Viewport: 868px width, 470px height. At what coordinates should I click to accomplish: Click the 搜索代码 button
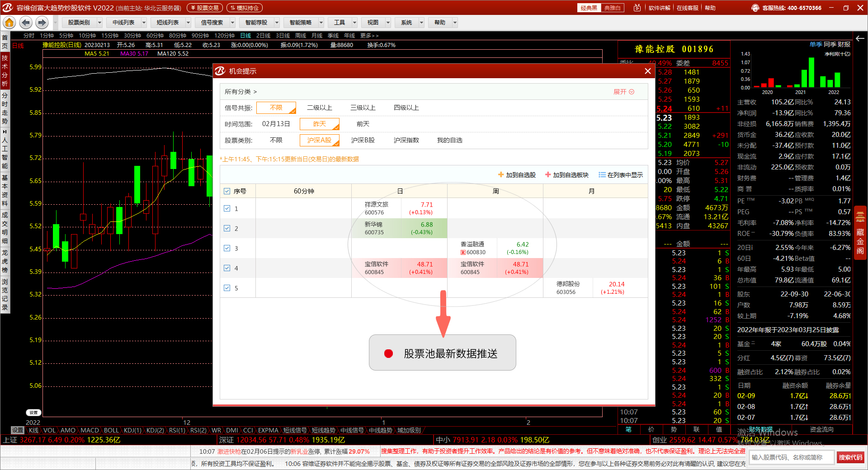[850, 457]
